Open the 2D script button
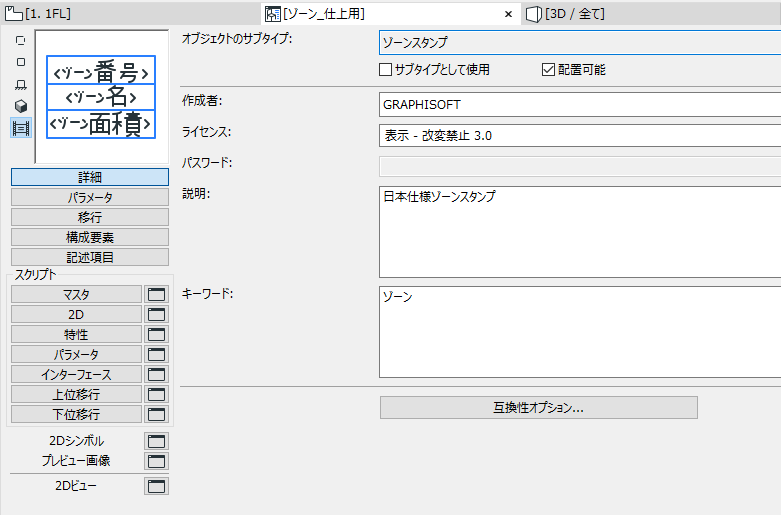Screen dimensions: 781x515 76,314
